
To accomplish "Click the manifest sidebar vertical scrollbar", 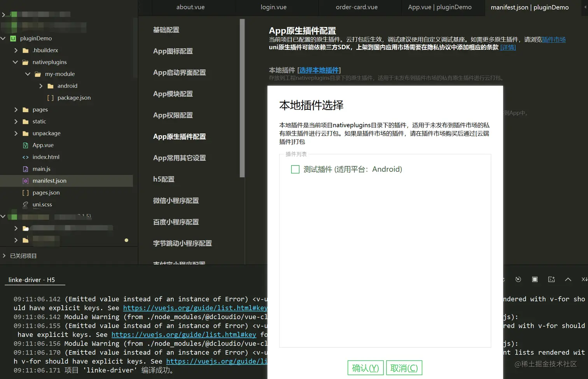I will click(x=242, y=98).
